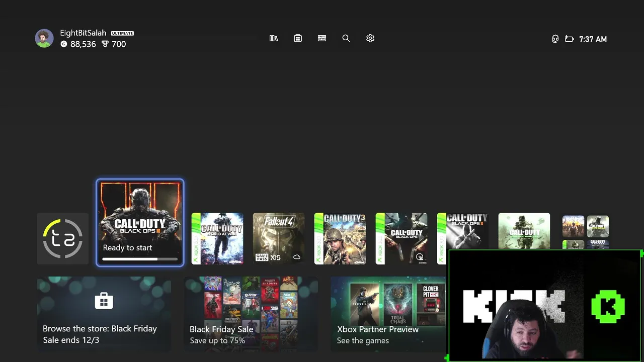This screenshot has width=644, height=362.
Task: Open the Fallout 4 game tile
Action: pos(279,239)
